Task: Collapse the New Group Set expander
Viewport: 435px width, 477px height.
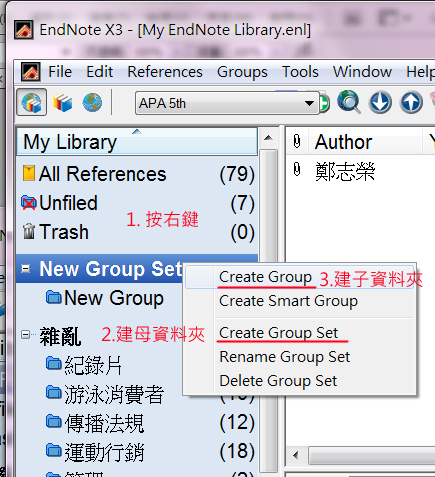Action: tap(25, 269)
